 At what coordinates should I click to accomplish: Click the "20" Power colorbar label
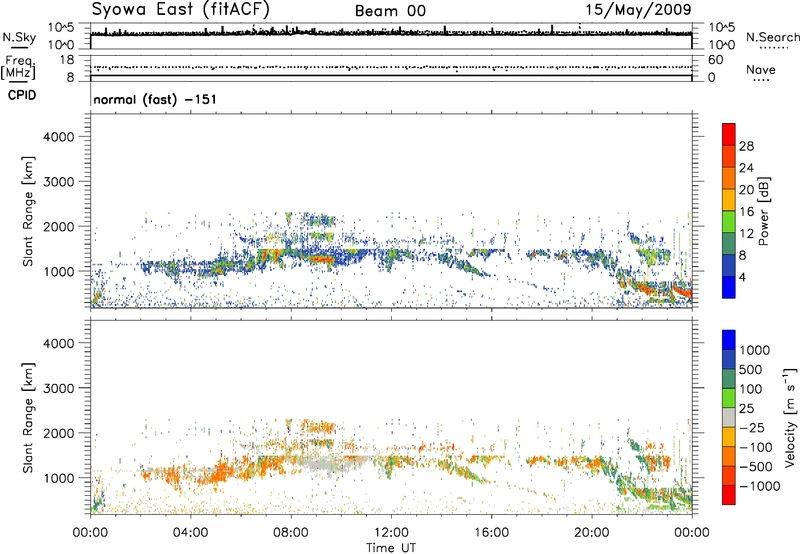[746, 190]
